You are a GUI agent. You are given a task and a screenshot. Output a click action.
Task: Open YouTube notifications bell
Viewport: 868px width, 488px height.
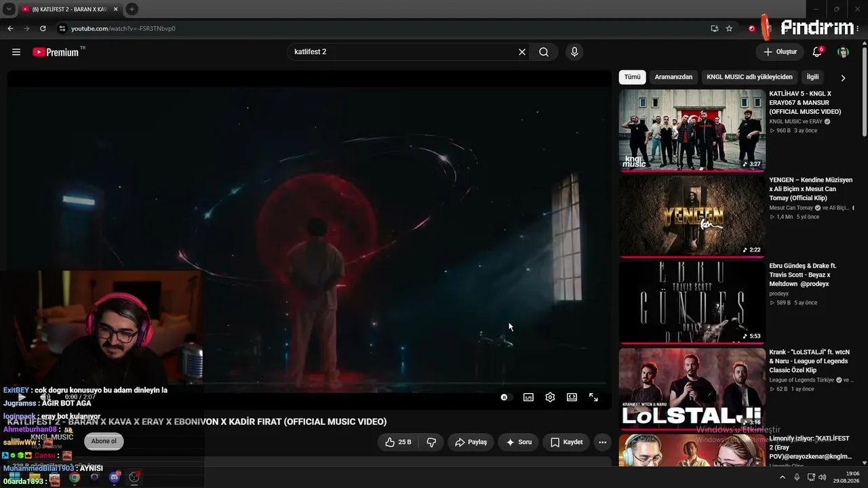point(817,52)
